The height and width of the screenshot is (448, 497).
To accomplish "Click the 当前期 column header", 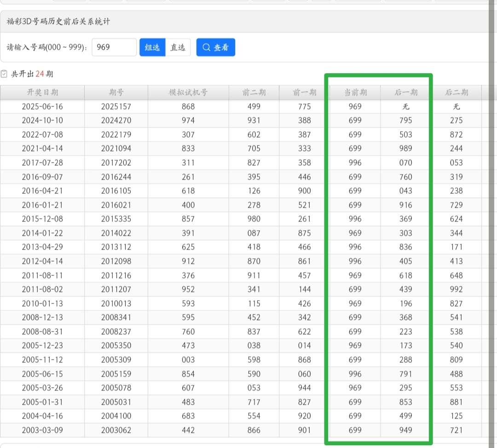I will (x=355, y=92).
